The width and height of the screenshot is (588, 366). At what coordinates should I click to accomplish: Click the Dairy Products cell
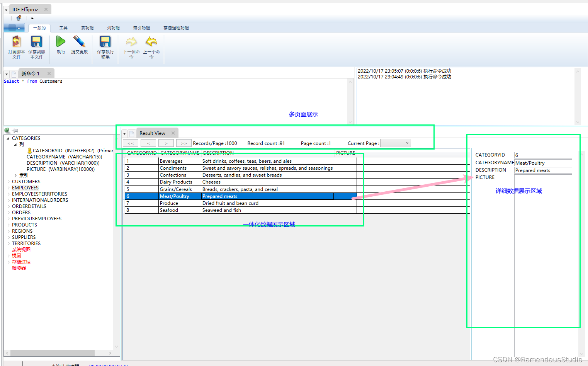coord(180,182)
